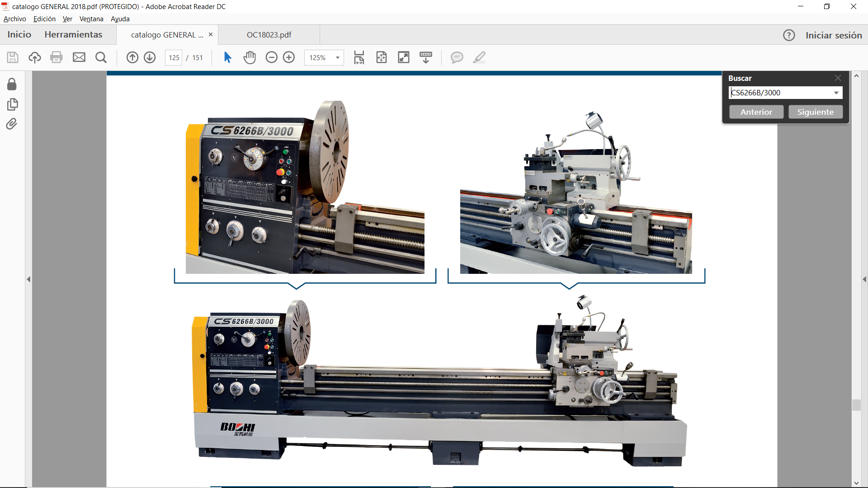The width and height of the screenshot is (868, 488).
Task: Add a comment speech bubble
Action: click(x=457, y=57)
